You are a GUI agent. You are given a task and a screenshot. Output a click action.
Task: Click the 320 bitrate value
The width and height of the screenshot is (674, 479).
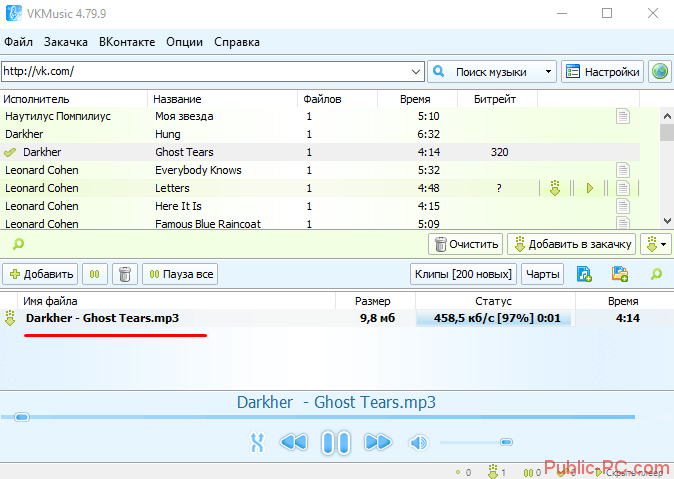click(499, 152)
